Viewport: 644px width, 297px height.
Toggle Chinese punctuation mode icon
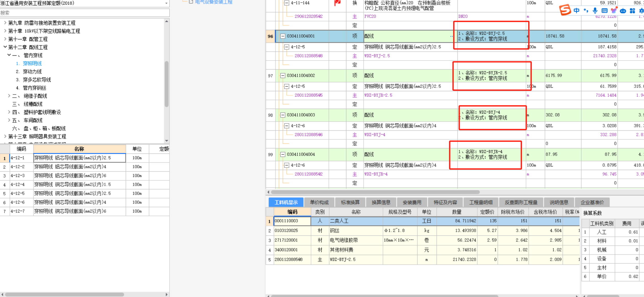(586, 11)
